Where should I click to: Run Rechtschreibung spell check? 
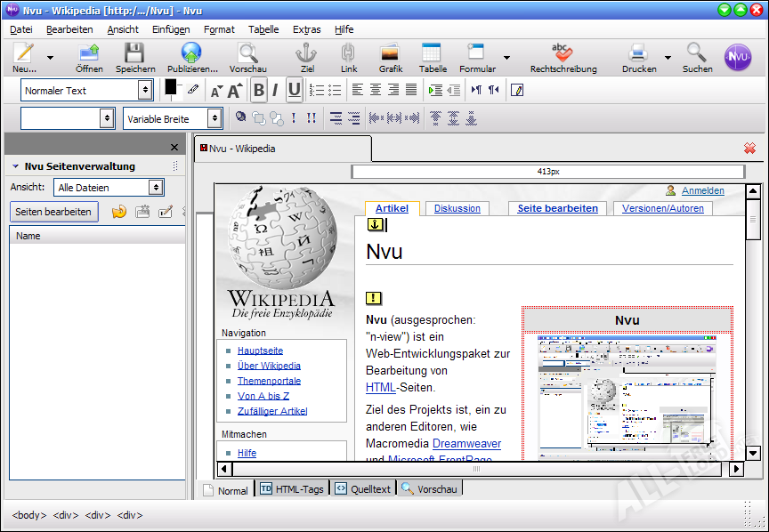[563, 53]
